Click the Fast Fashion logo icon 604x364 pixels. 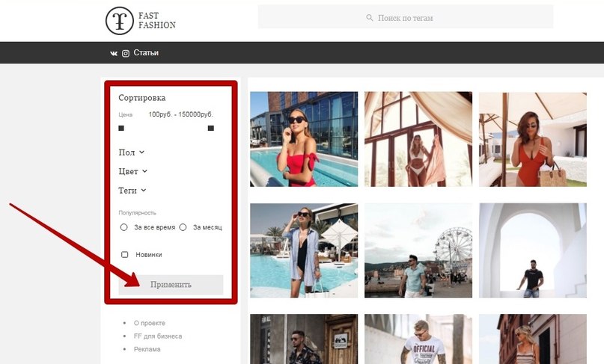coord(119,20)
